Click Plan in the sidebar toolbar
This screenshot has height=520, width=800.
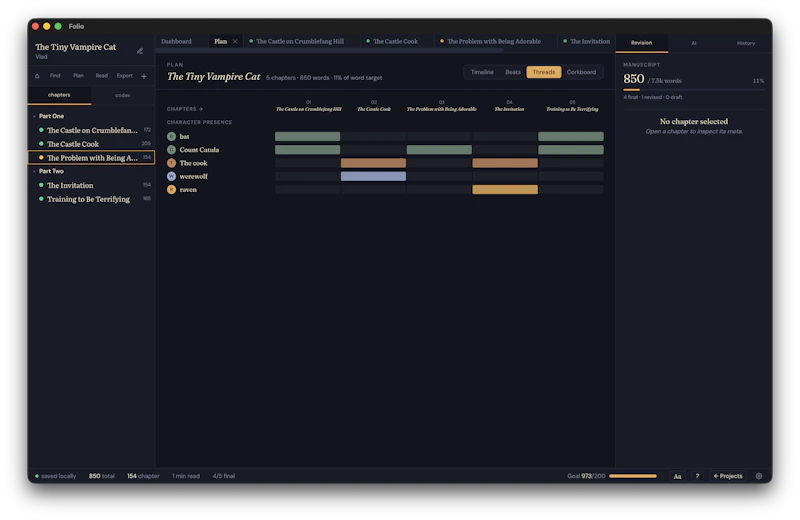click(x=78, y=76)
